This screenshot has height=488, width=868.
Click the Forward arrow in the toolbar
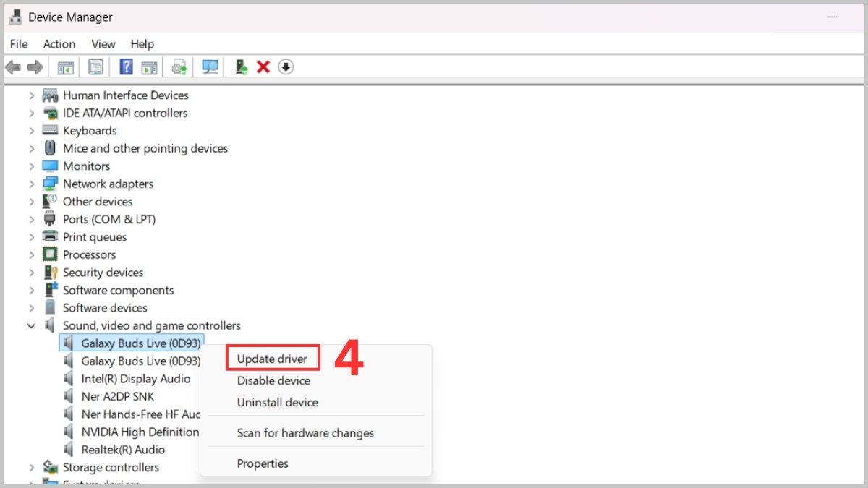click(35, 67)
